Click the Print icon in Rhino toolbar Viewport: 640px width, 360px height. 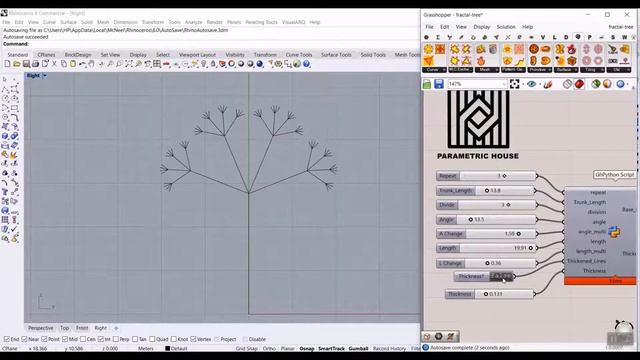(x=36, y=64)
